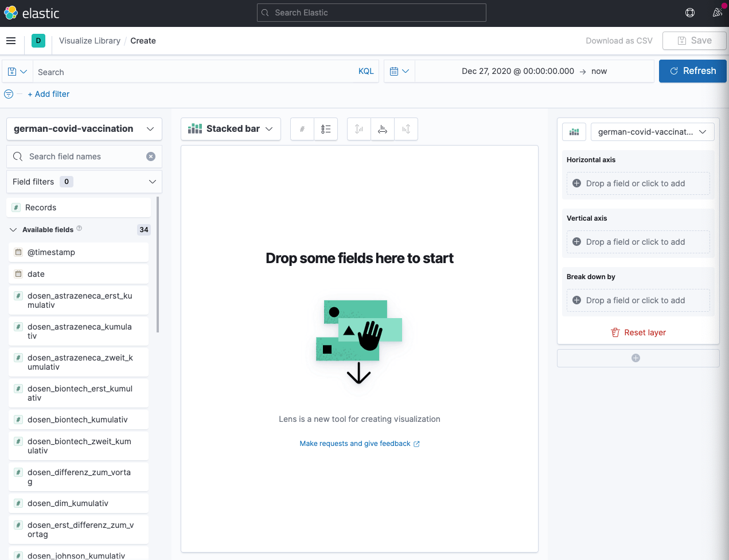This screenshot has width=729, height=560.
Task: Open the Stacked bar chart switcher
Action: (x=231, y=129)
